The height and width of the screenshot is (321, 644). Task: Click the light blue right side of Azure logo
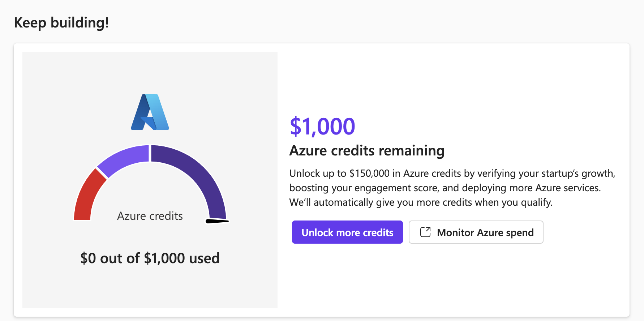(159, 112)
